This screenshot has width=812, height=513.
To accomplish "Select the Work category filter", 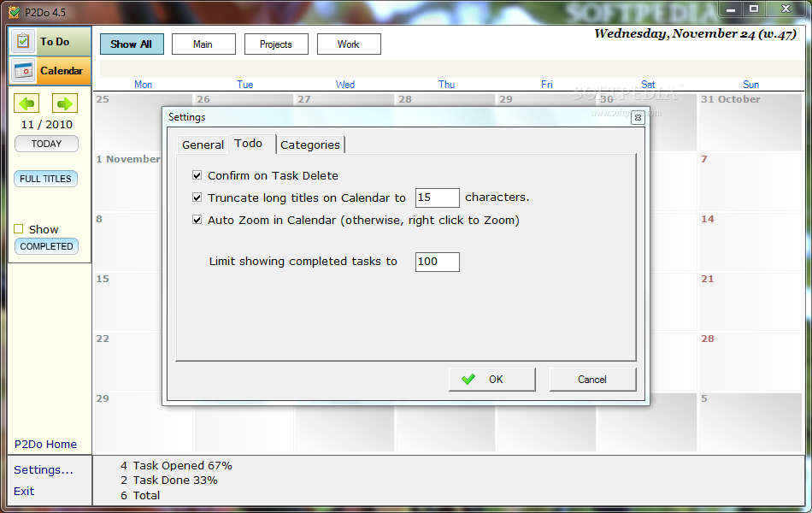I will click(349, 44).
